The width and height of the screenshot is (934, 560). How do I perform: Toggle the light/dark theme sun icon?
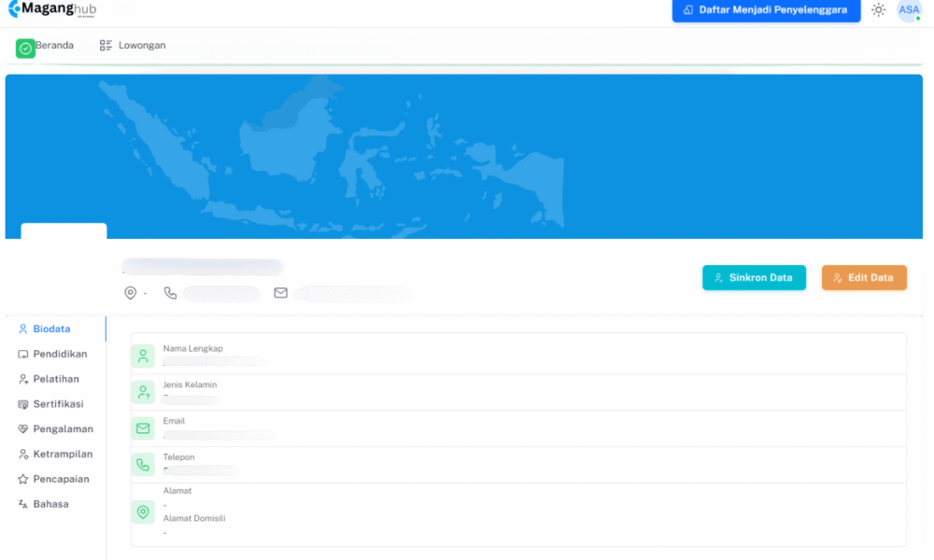879,10
